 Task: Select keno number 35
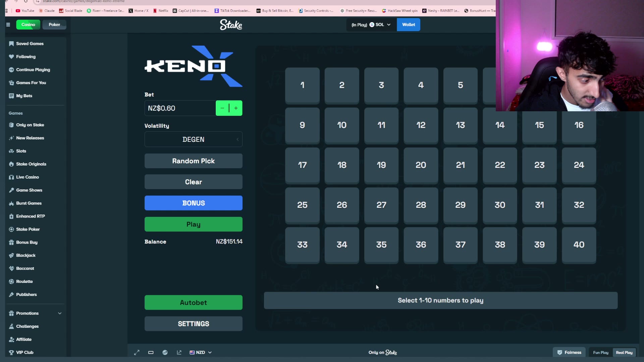(x=381, y=245)
